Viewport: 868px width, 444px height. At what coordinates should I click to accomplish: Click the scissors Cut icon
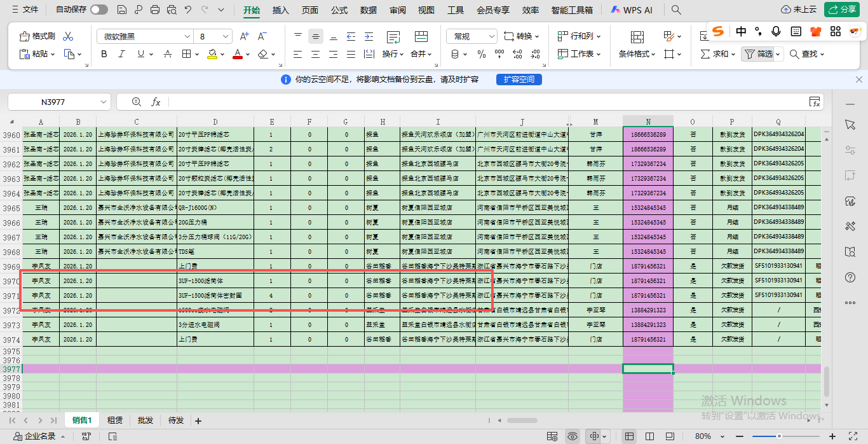click(x=69, y=36)
